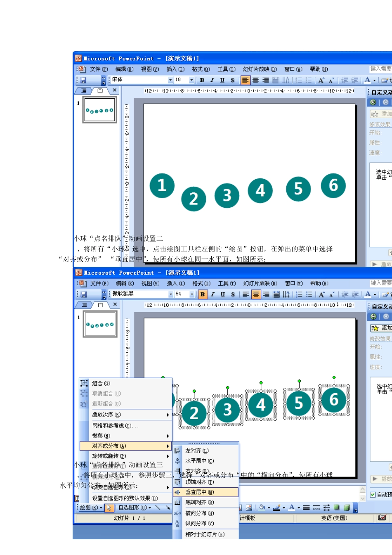392x555 pixels.
Task: Click 底端对齐 bottom-align icon in submenu
Action: tap(177, 503)
